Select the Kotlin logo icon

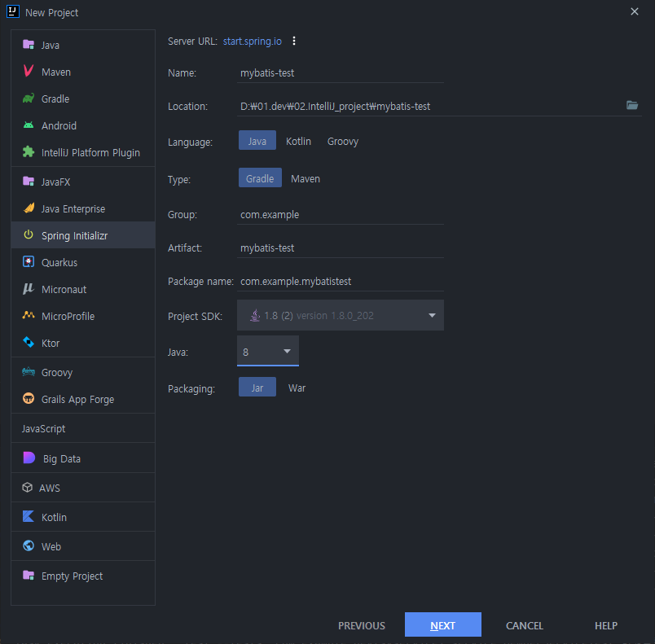click(x=29, y=517)
